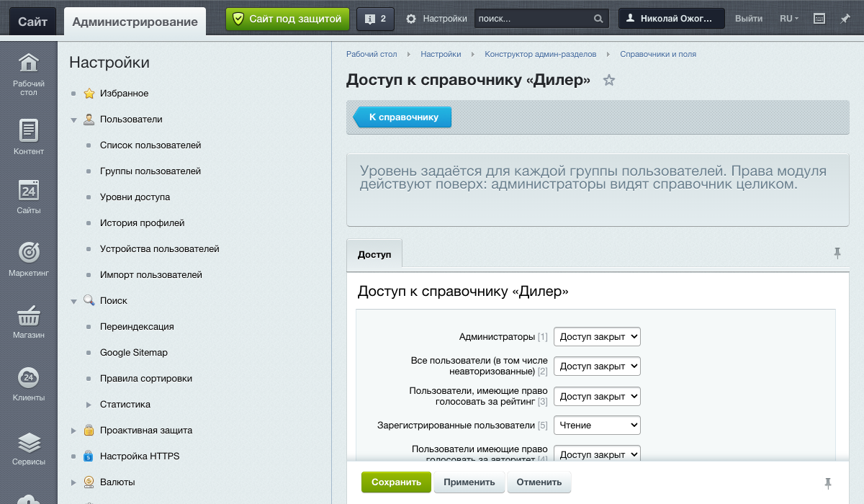Select the Доступ tab
This screenshot has height=504, width=864.
(374, 254)
